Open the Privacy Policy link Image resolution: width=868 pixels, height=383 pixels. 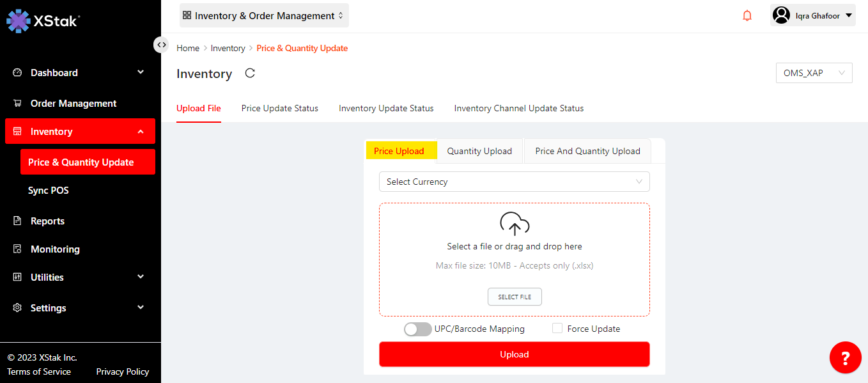pyautogui.click(x=122, y=372)
